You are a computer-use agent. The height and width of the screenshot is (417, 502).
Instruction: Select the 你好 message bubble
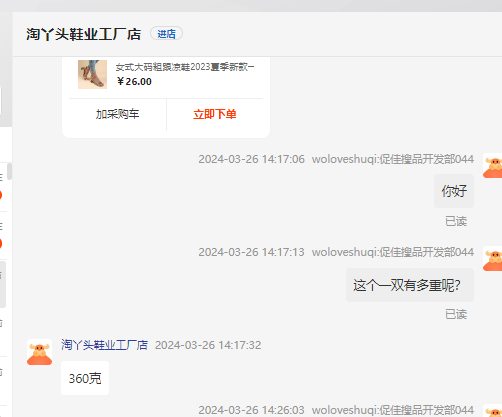click(454, 191)
